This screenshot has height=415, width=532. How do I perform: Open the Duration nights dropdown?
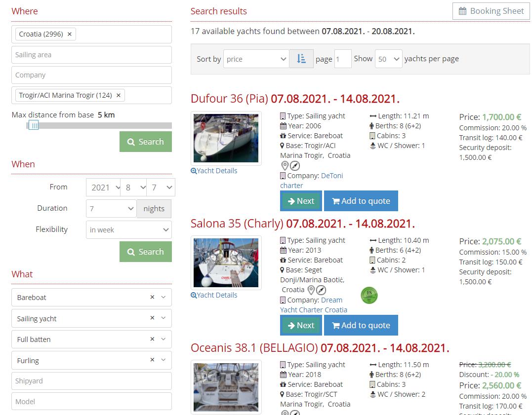pos(111,209)
